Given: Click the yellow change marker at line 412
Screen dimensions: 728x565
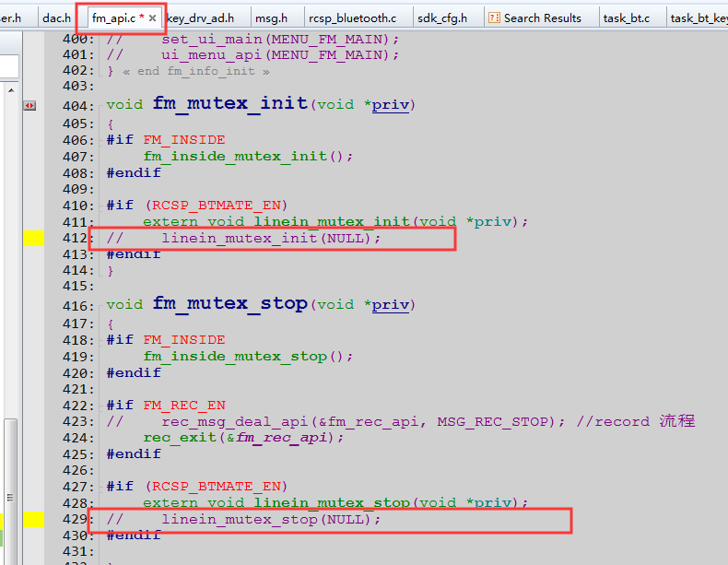Looking at the screenshot, I should point(33,238).
